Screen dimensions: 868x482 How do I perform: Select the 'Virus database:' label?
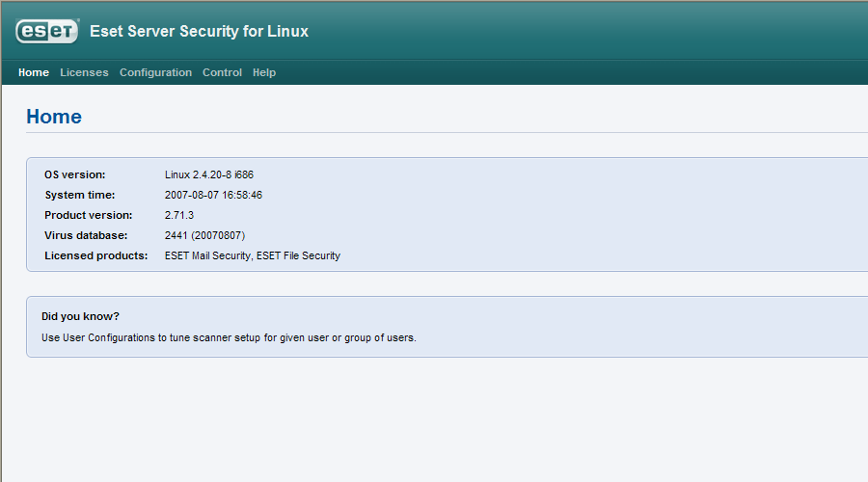point(86,236)
